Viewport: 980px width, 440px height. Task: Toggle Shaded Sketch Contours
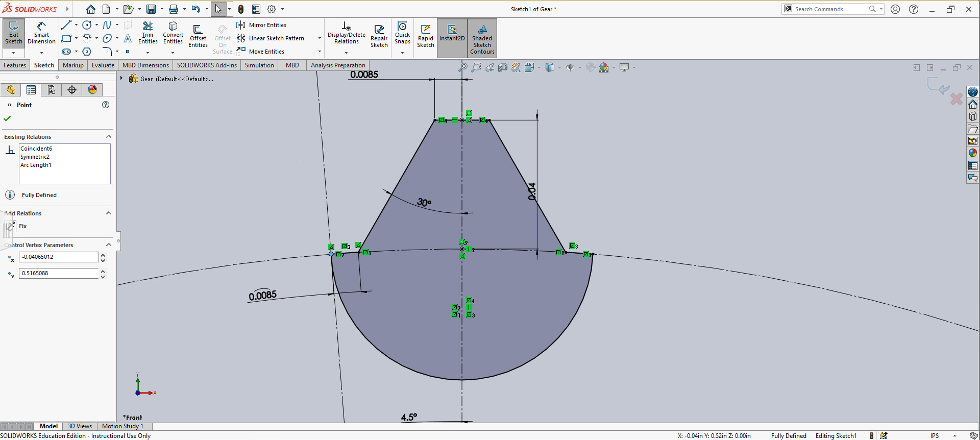point(482,38)
